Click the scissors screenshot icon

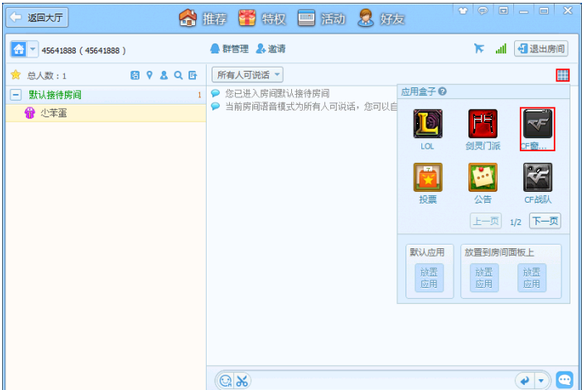point(242,381)
